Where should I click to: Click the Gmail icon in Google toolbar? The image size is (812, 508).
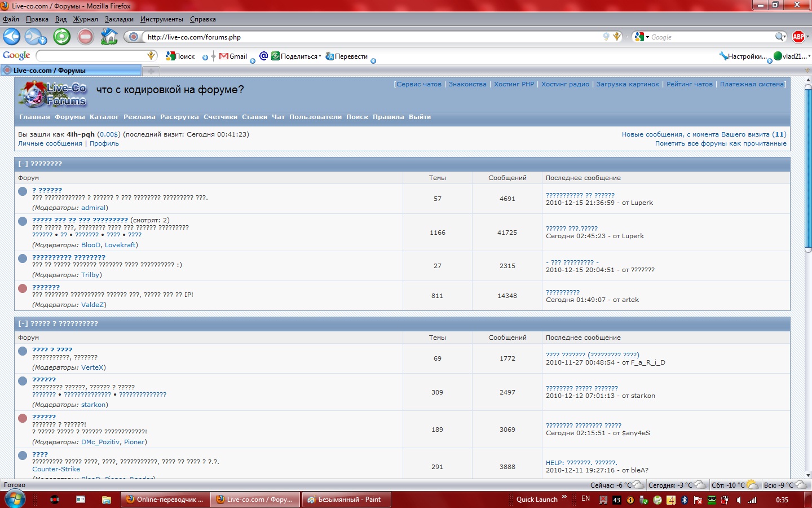point(233,56)
